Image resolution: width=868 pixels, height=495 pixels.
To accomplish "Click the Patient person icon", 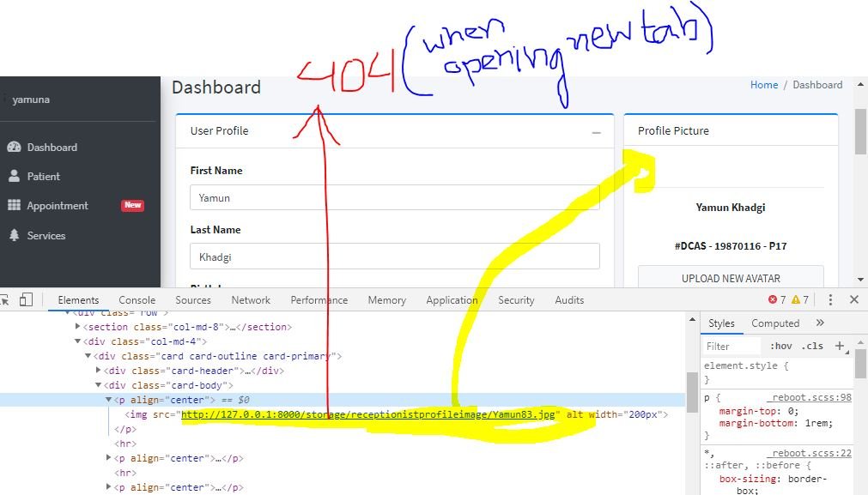I will tap(14, 176).
